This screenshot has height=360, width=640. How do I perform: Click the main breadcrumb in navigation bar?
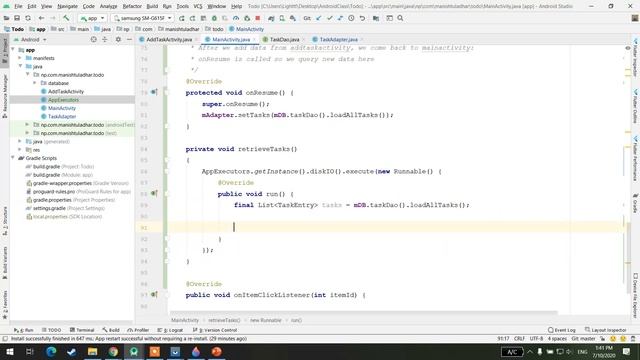coord(80,29)
